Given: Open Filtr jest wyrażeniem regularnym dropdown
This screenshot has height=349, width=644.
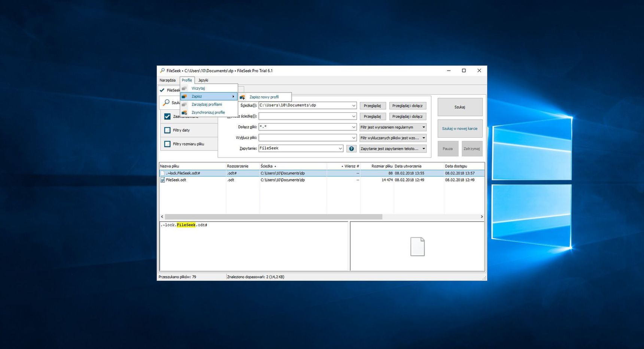Looking at the screenshot, I should (x=393, y=127).
